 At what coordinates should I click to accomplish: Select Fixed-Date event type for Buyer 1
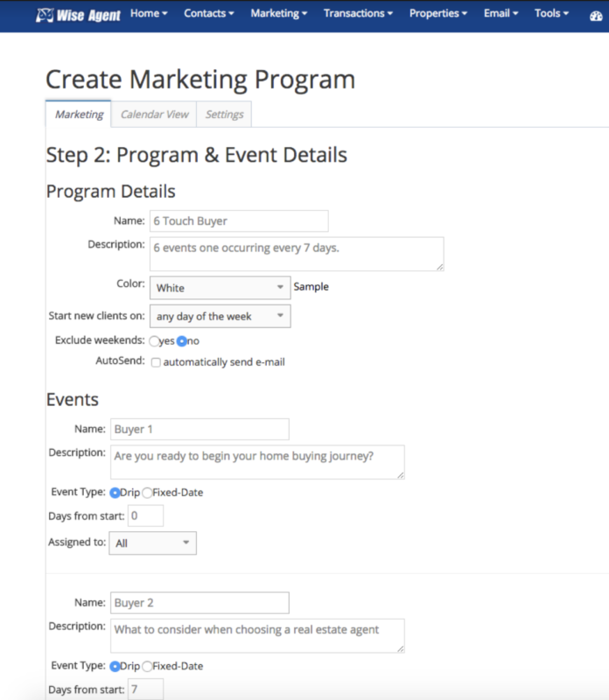coord(147,493)
